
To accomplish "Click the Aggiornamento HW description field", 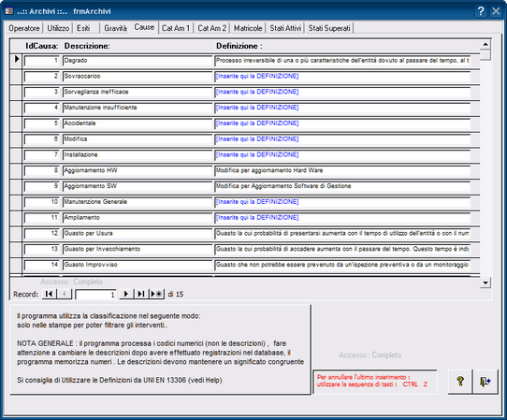I will click(x=138, y=171).
